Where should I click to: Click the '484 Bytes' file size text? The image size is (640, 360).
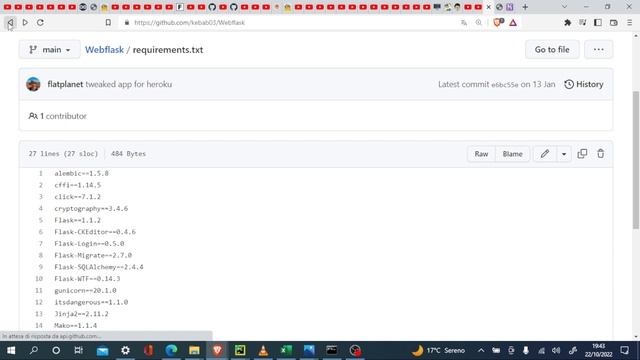128,154
